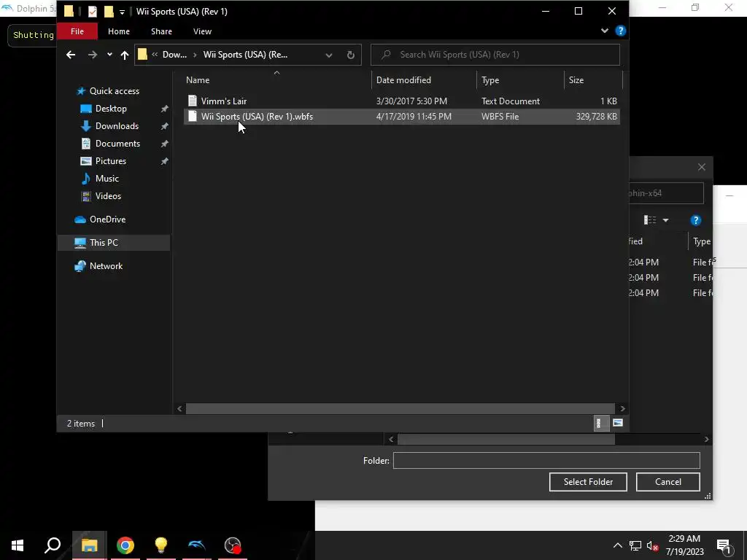Image resolution: width=747 pixels, height=560 pixels.
Task: Open the notification center icon
Action: coord(724,545)
